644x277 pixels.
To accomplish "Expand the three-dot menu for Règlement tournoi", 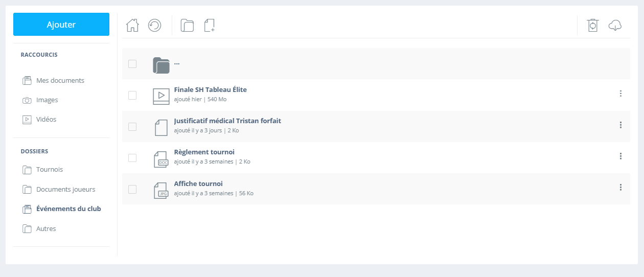I will 620,156.
